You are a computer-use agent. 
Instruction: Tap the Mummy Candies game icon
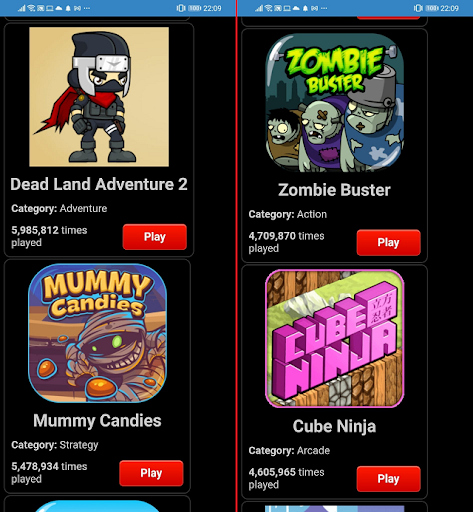(97, 333)
